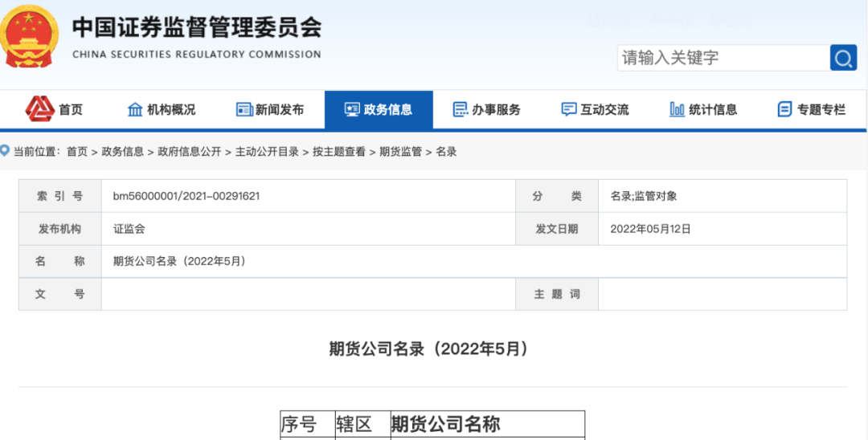This screenshot has width=868, height=440.
Task: Click the date 2022年05月12日
Action: pos(650,229)
